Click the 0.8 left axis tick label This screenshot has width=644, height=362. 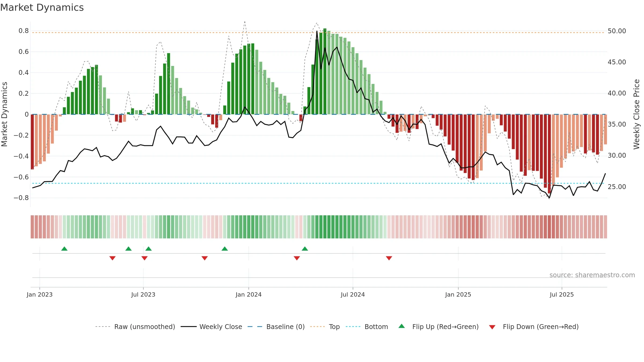24,31
